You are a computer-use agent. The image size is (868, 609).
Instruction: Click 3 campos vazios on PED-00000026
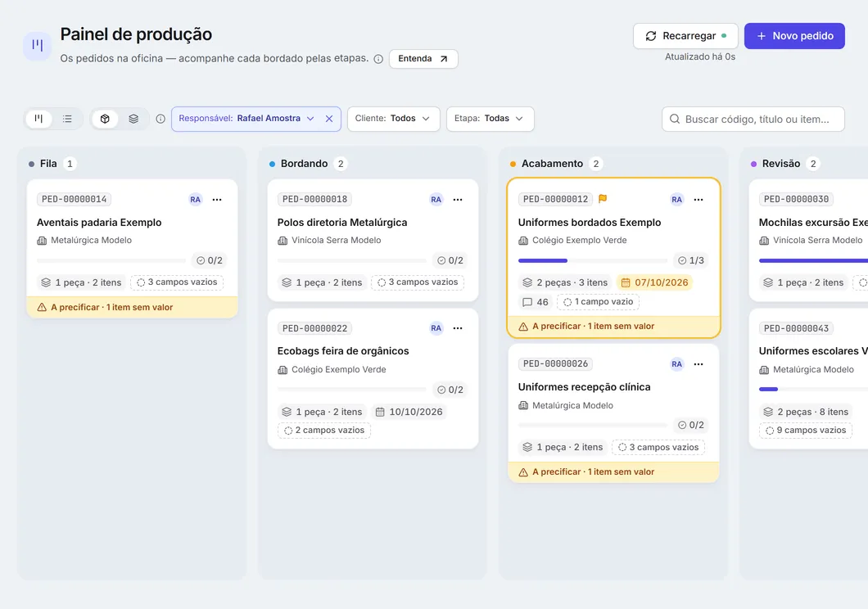[658, 448]
